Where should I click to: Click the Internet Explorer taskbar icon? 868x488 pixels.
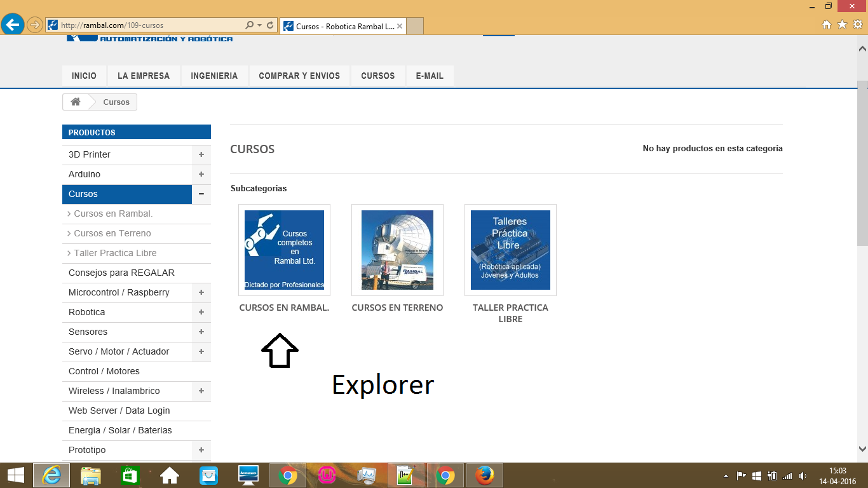[x=51, y=475]
